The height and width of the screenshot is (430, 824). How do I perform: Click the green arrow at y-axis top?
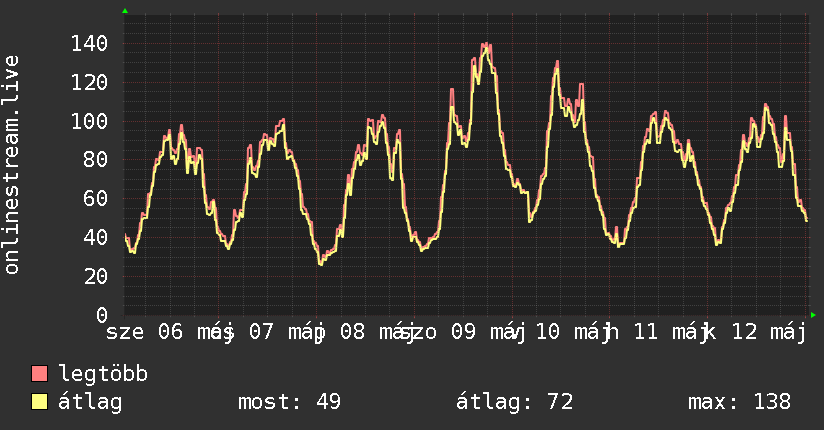pos(125,11)
